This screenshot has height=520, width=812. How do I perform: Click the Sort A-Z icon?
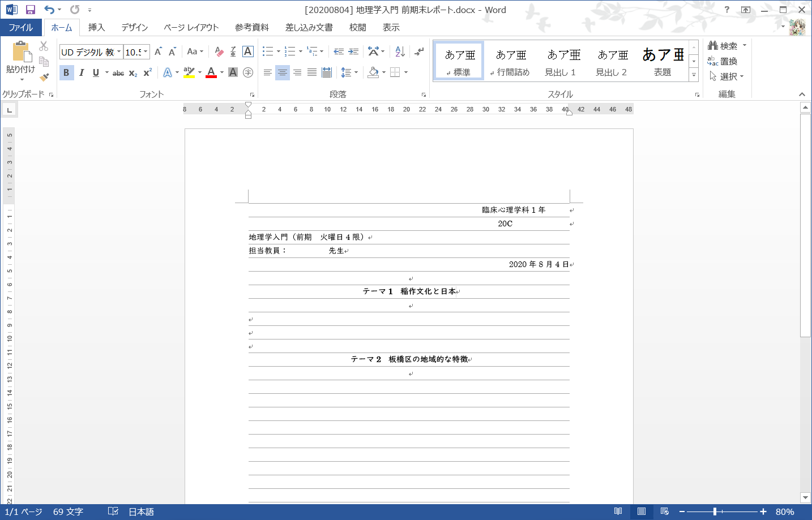pos(400,51)
